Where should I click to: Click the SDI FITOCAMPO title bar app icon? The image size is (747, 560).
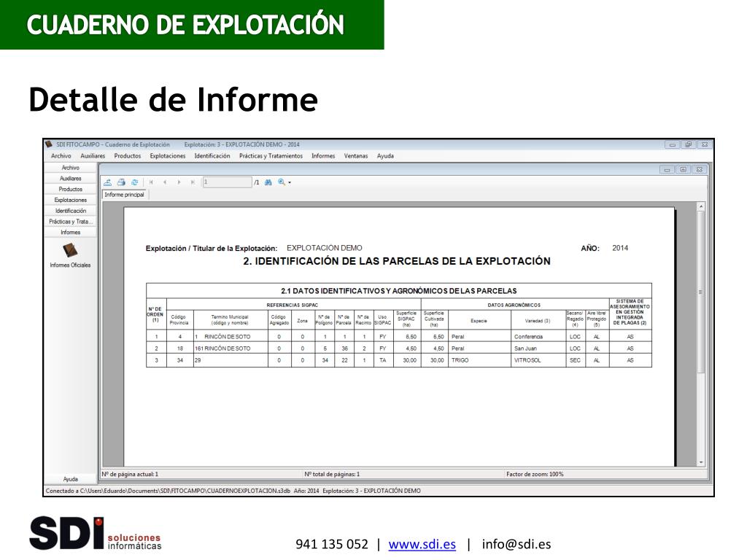(x=49, y=144)
